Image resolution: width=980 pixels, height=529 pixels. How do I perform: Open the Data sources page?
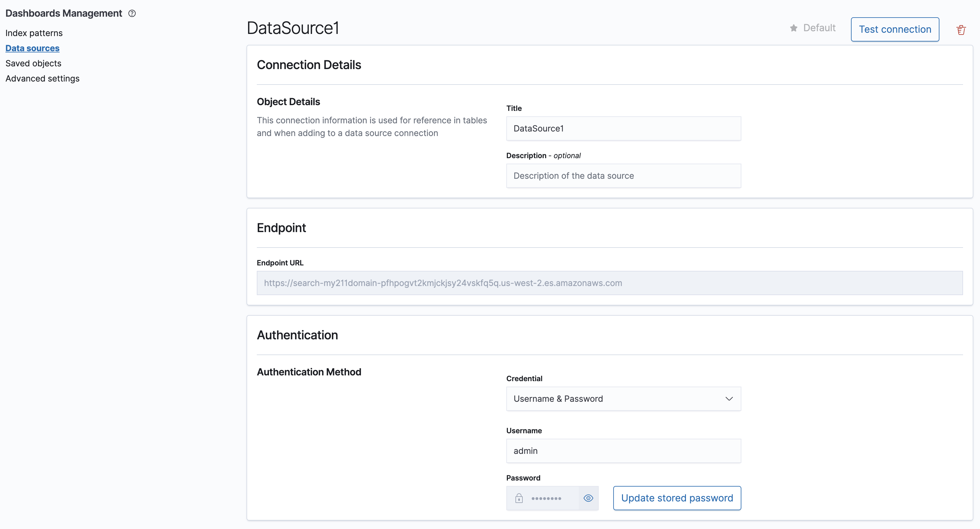pos(32,48)
